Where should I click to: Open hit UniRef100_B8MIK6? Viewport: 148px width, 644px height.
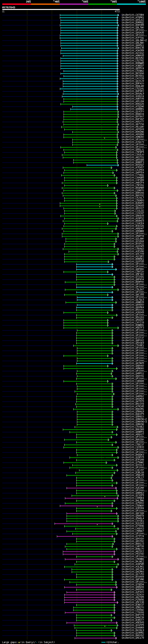[133, 193]
